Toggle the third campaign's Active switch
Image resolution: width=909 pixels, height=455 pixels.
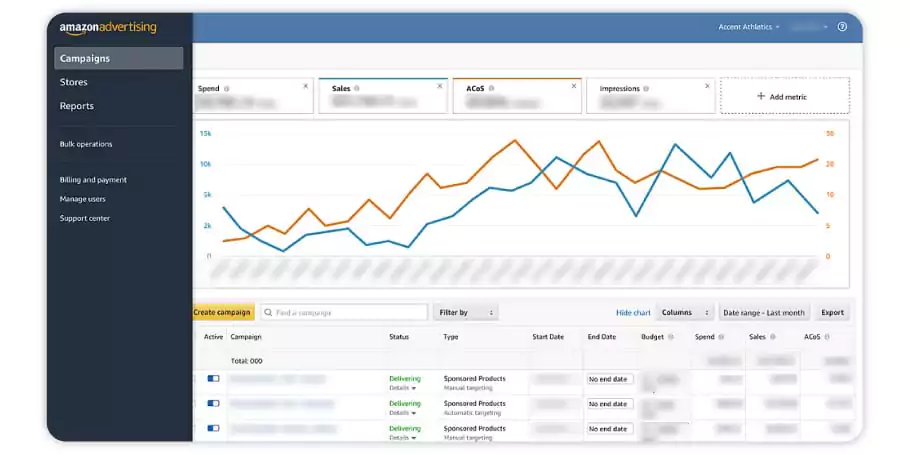(213, 428)
